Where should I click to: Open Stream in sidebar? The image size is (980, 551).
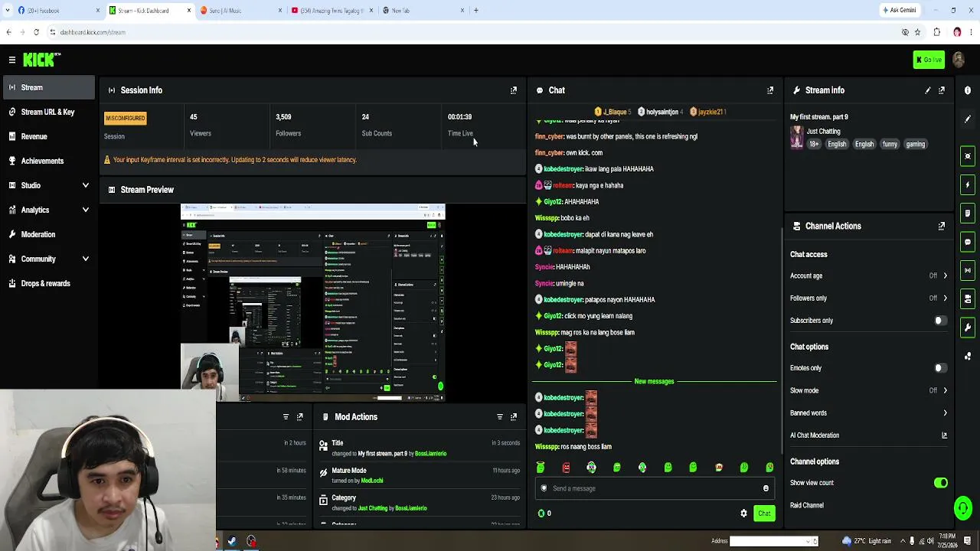click(48, 87)
